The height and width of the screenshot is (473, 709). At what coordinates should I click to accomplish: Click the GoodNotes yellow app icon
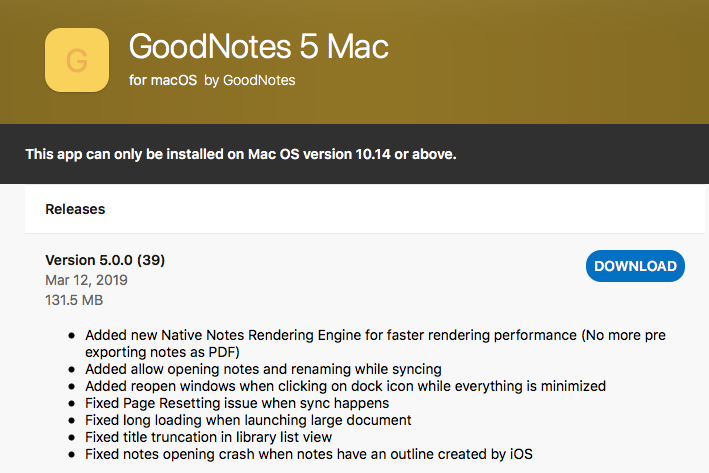pos(77,60)
